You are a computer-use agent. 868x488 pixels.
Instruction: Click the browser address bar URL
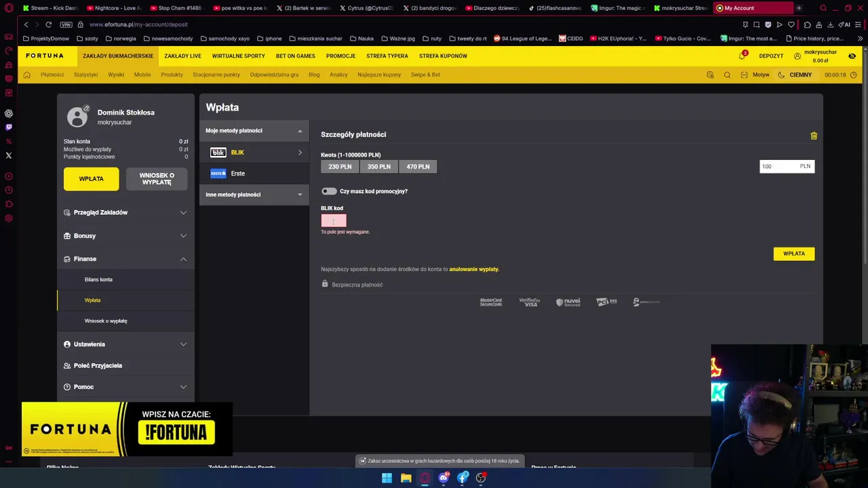pyautogui.click(x=138, y=24)
